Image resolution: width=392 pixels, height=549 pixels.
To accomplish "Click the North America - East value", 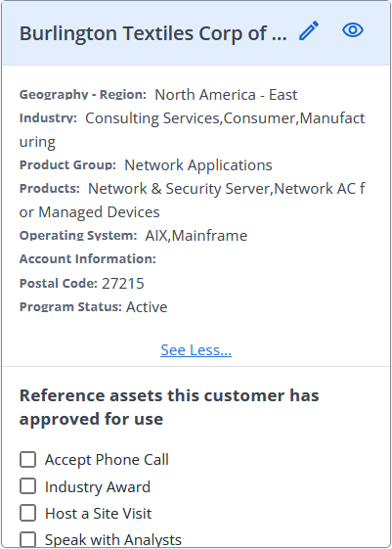I will [226, 95].
